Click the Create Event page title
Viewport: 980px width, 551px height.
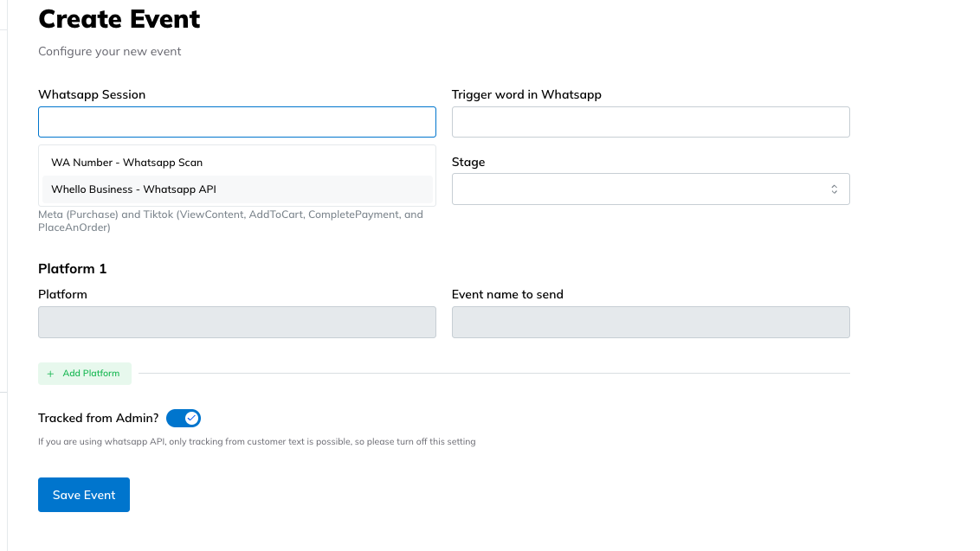pyautogui.click(x=119, y=18)
